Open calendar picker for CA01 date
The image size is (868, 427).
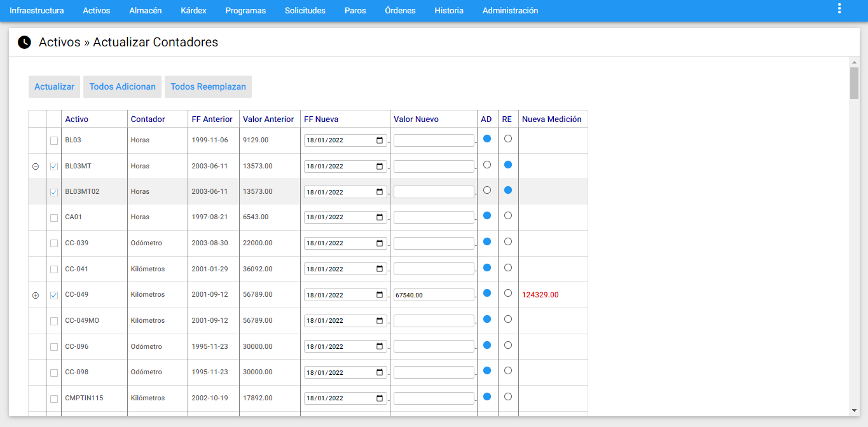tap(380, 217)
